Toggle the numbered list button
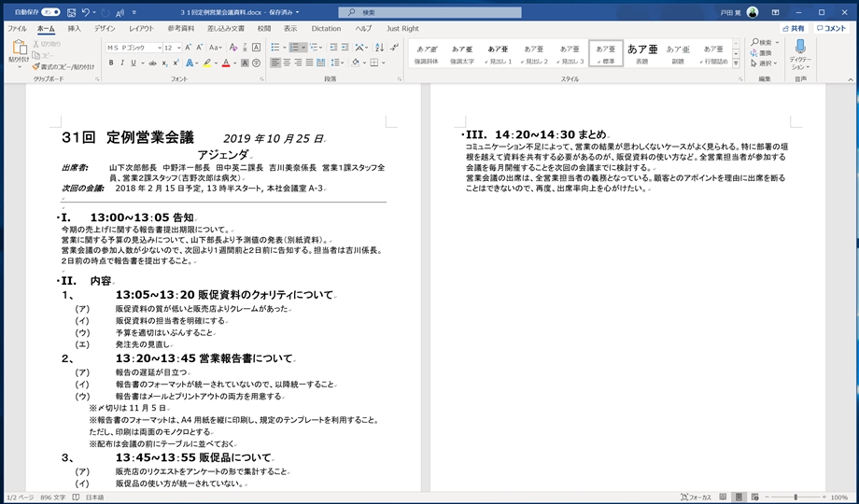 294,48
